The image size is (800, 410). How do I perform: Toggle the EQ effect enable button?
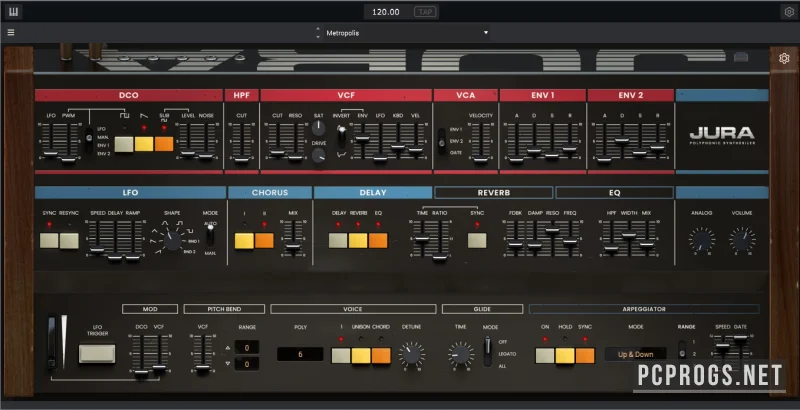378,241
